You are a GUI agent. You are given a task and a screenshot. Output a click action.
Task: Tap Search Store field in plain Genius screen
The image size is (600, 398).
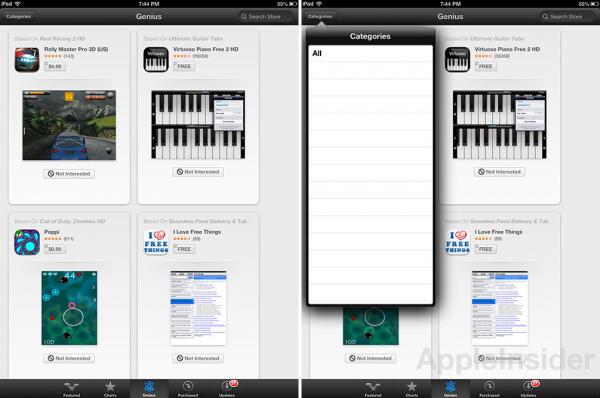pyautogui.click(x=266, y=16)
